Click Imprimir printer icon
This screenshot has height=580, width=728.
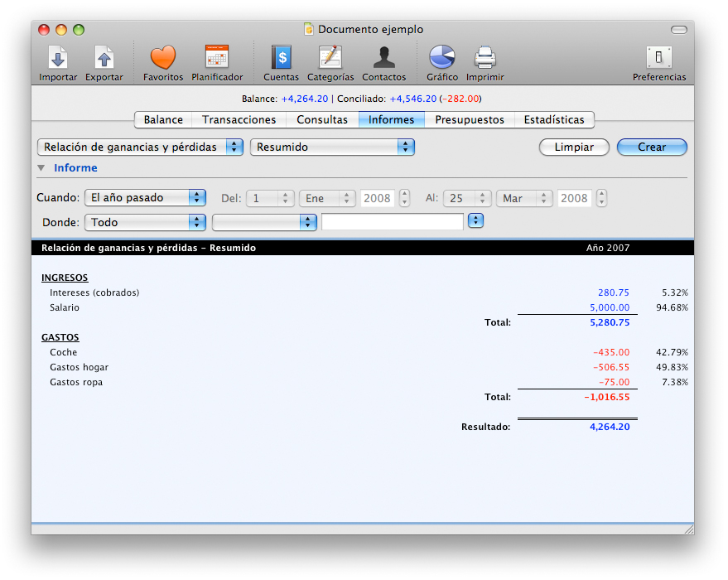click(485, 63)
